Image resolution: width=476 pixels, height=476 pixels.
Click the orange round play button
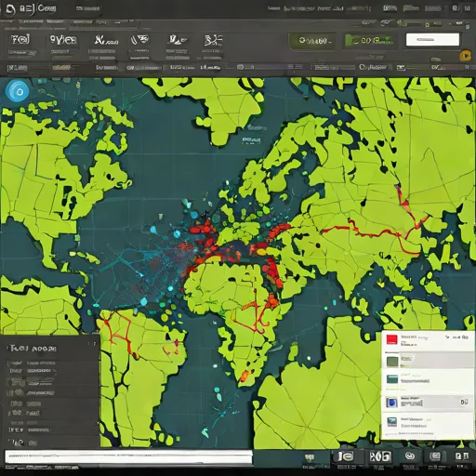pyautogui.click(x=465, y=56)
